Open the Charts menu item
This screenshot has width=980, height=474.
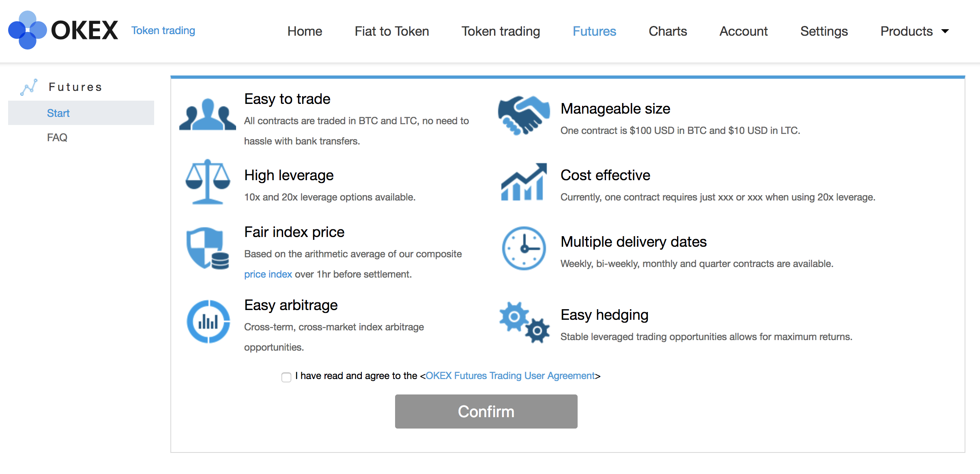pyautogui.click(x=668, y=31)
